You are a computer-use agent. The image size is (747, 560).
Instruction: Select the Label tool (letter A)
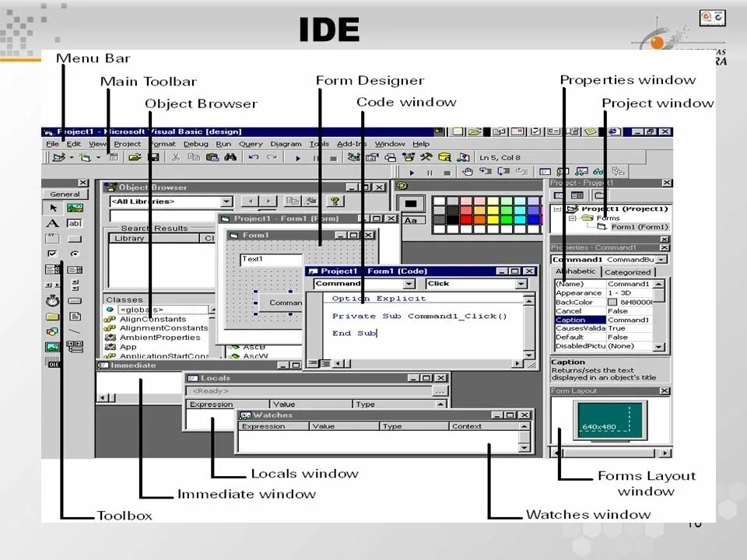click(x=52, y=223)
